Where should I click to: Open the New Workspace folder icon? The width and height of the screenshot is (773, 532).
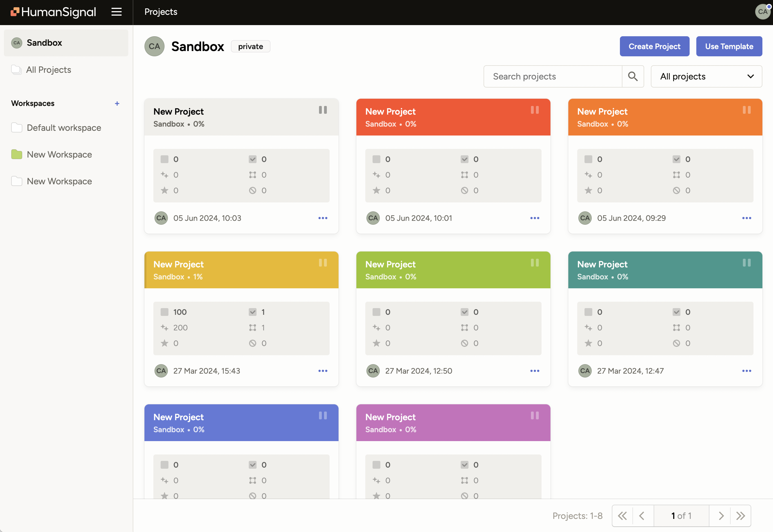16,154
